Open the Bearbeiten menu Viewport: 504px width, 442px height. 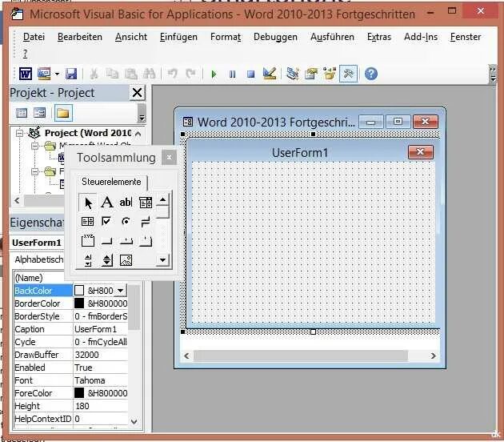click(80, 37)
